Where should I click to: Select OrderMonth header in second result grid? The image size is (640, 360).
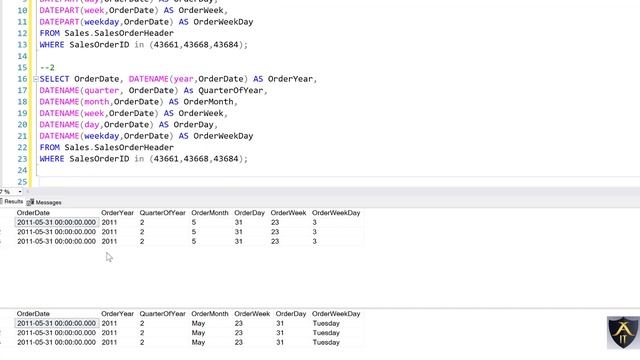tap(210, 314)
